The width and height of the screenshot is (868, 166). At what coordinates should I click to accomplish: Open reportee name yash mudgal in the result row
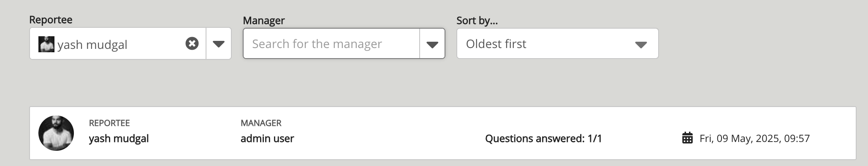pyautogui.click(x=119, y=139)
